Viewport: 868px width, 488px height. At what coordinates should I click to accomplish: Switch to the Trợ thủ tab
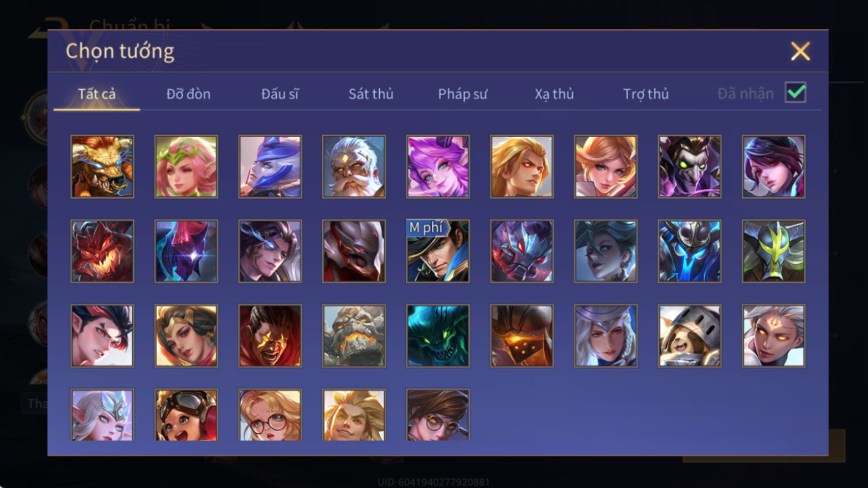[x=646, y=94]
